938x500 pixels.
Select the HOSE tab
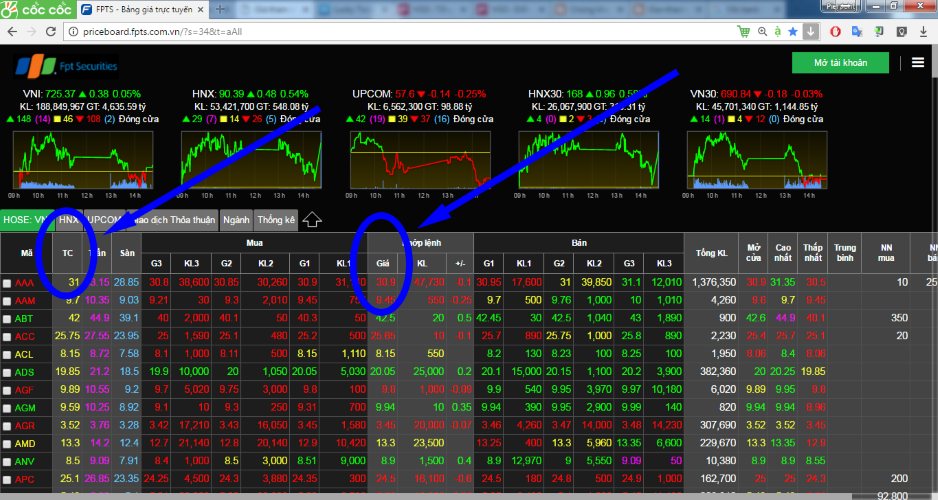[x=27, y=219]
